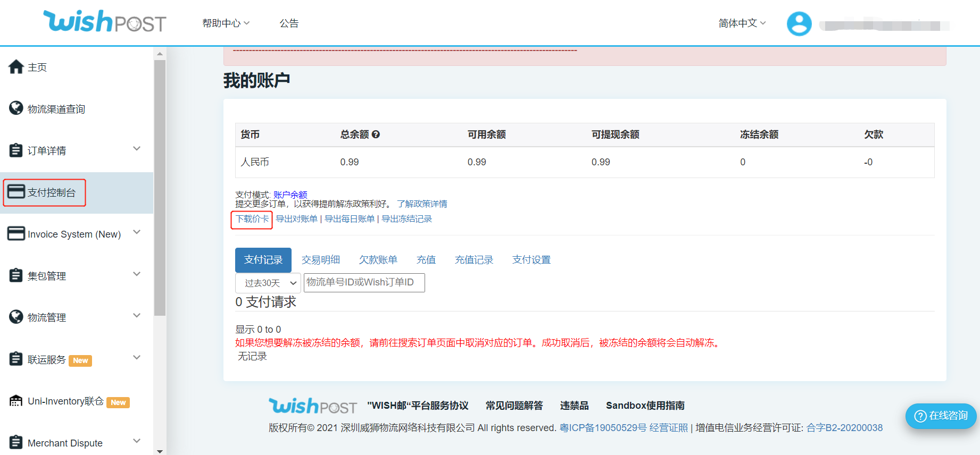Open the 常见问题解答 footer link
The image size is (980, 455).
tap(514, 406)
